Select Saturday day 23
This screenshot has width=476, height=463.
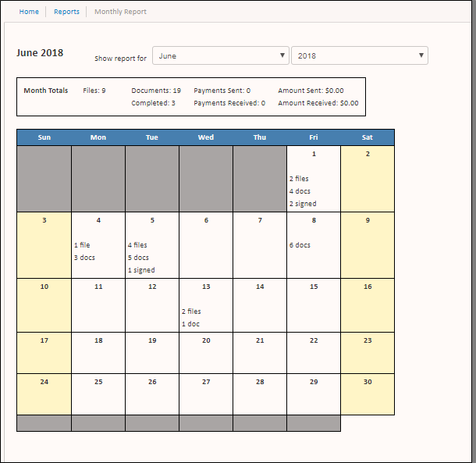[368, 353]
